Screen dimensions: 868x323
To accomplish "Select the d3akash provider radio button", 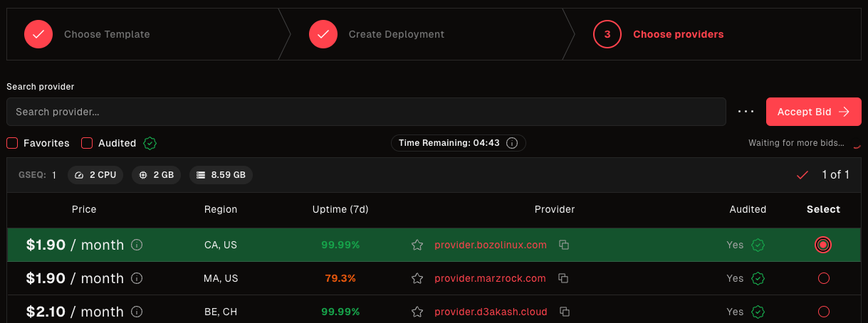I will pos(824,312).
